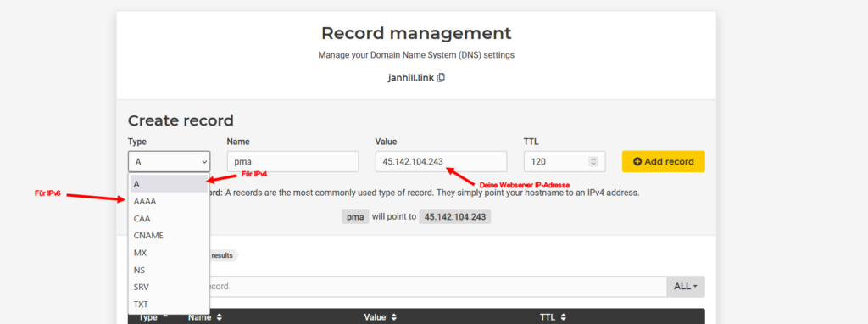This screenshot has width=868, height=324.
Task: Sort records by Name column
Action: coord(205,317)
